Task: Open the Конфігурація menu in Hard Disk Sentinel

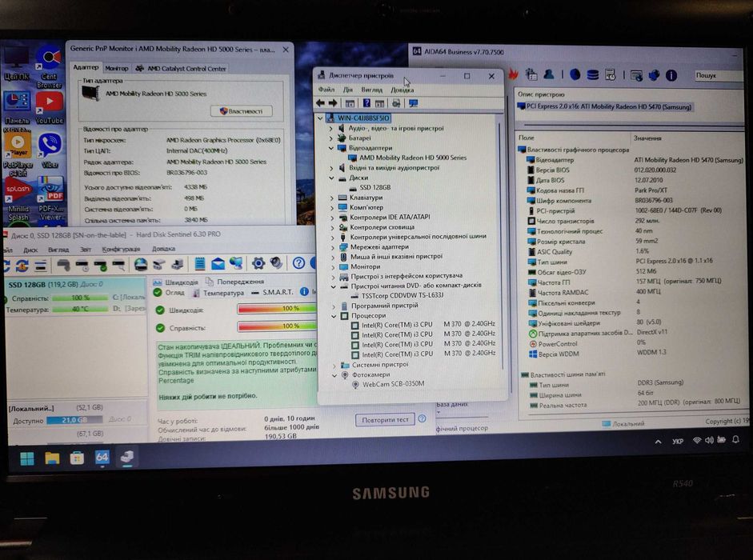Action: click(x=121, y=250)
